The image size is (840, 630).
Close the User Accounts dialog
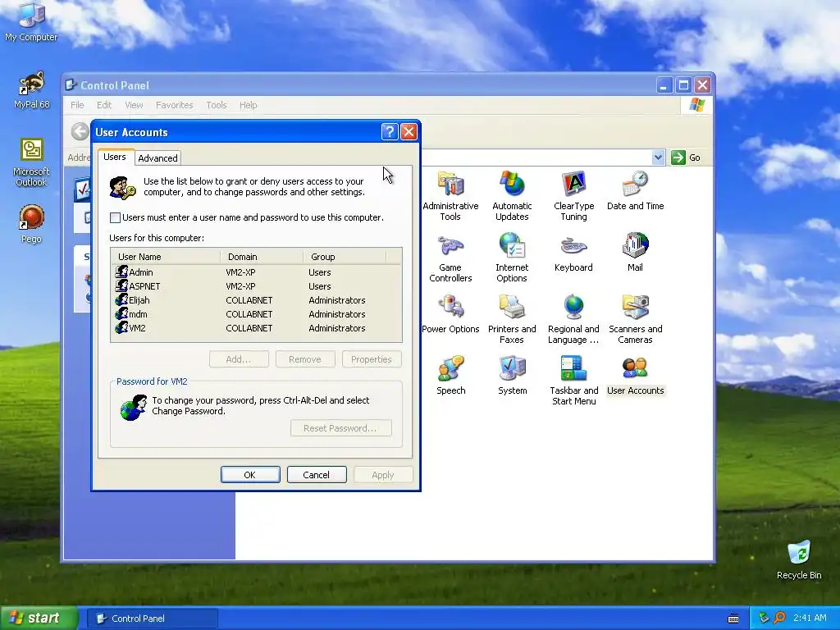(x=409, y=132)
